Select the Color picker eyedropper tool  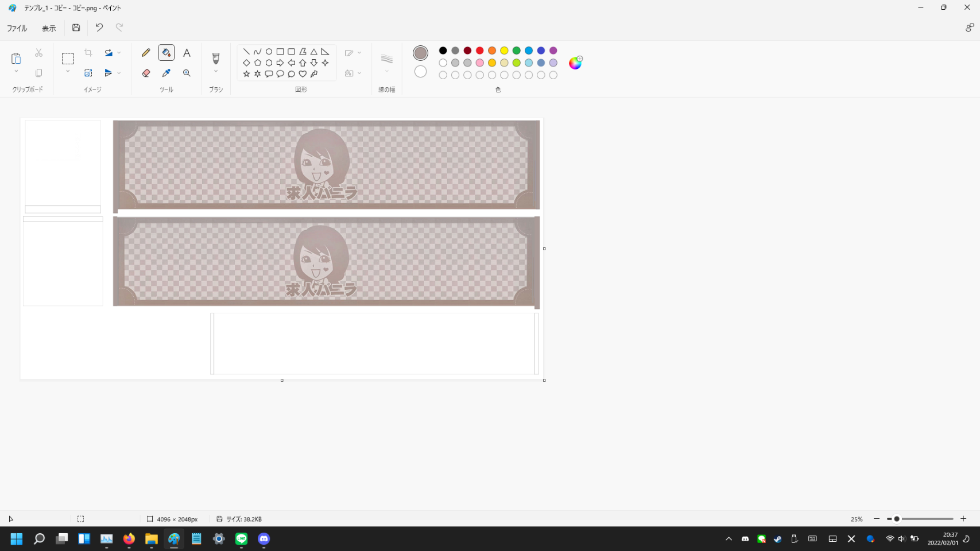[166, 73]
